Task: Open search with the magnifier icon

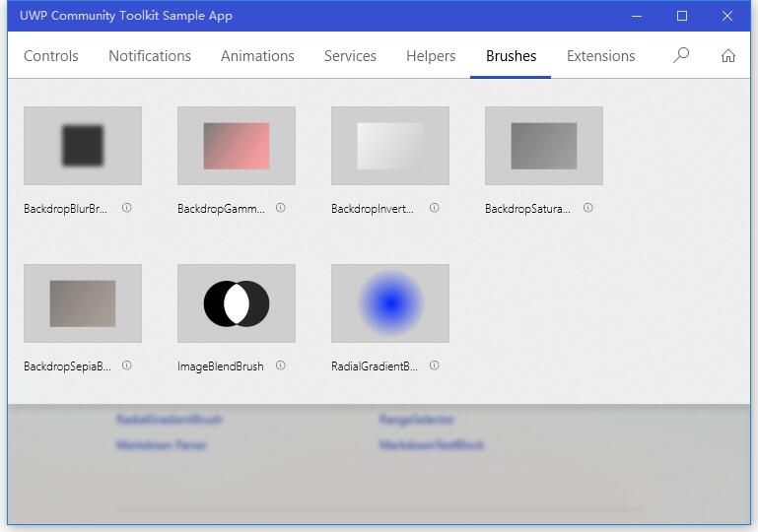Action: pos(681,55)
